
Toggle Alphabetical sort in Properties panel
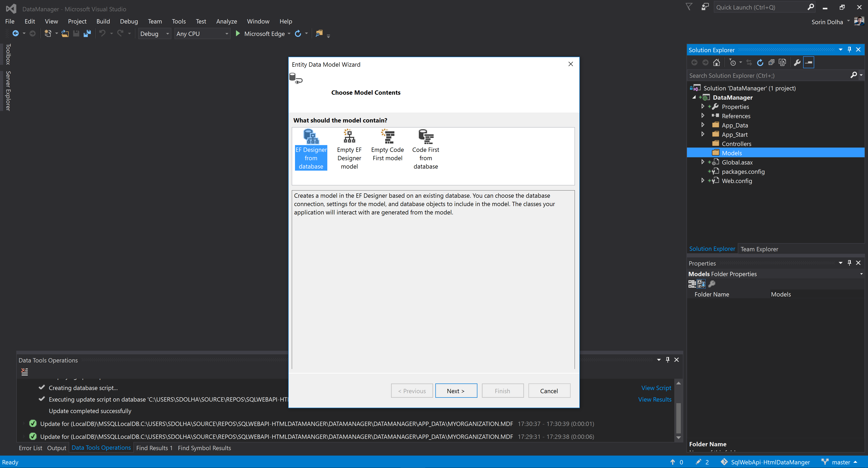(702, 284)
